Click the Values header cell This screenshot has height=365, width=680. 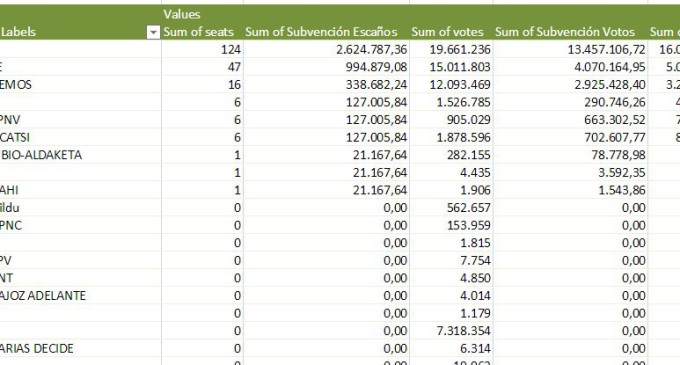(x=182, y=14)
